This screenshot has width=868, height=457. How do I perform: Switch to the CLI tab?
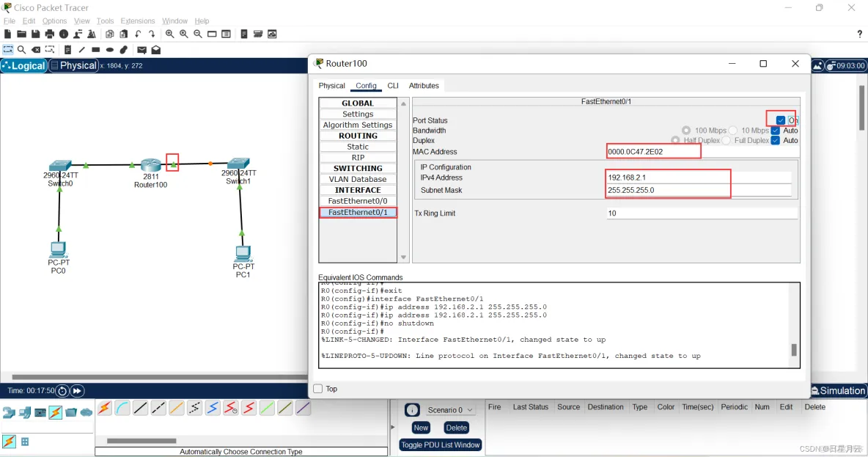click(x=392, y=86)
